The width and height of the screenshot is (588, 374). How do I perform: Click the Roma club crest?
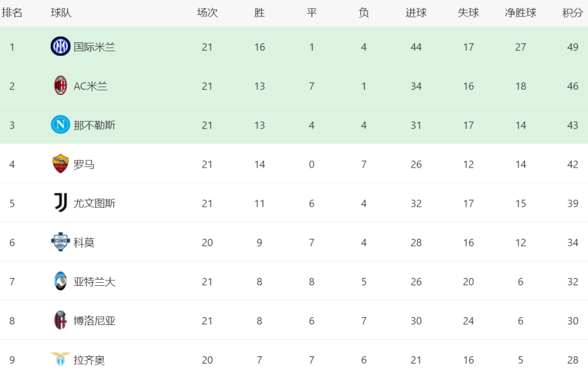point(60,164)
